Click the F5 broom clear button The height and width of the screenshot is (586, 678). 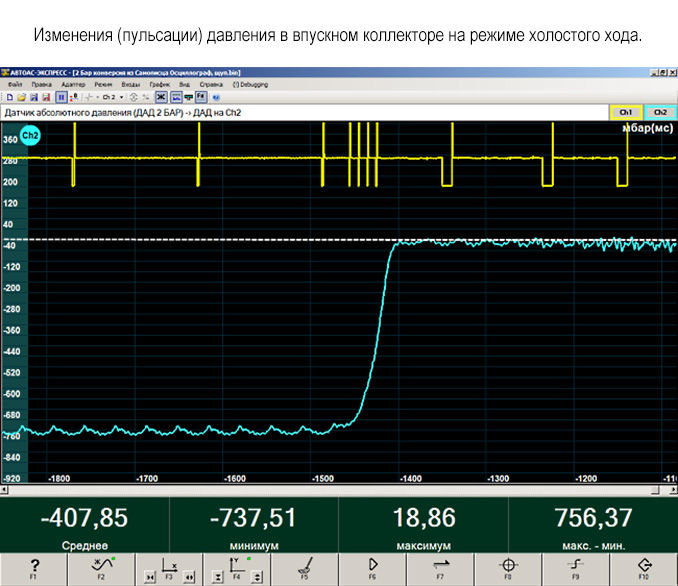coord(305,569)
